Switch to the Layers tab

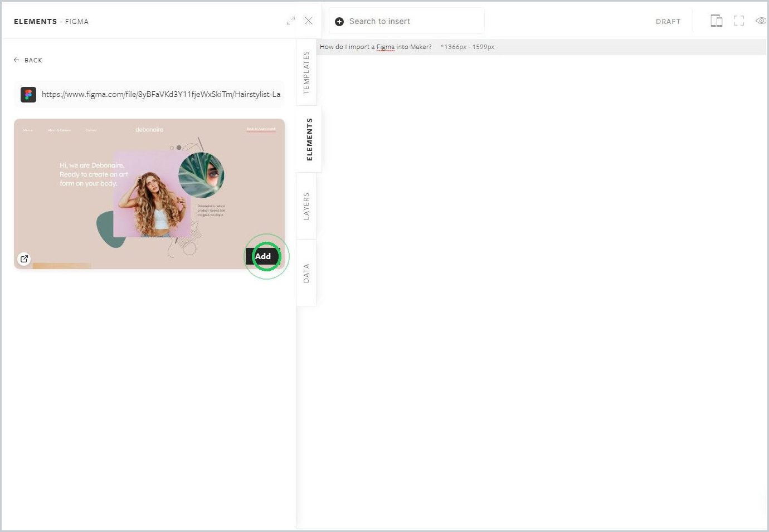306,206
